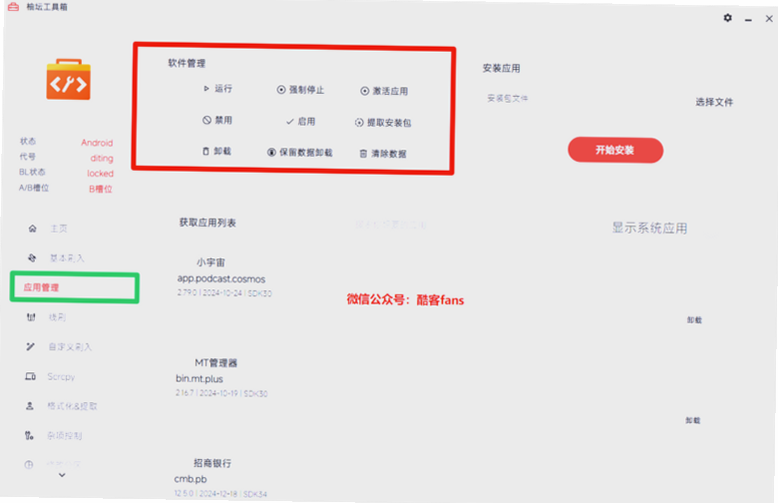Click 卸载 for the 小宇宙 app
778x503 pixels.
point(694,320)
